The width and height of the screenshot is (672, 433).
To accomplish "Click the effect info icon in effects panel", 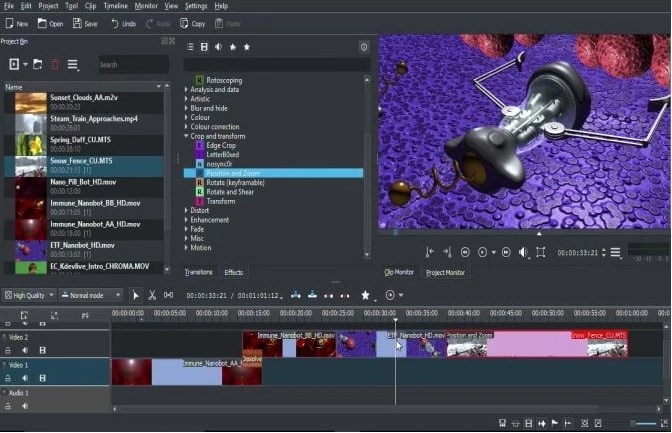I will (x=364, y=47).
